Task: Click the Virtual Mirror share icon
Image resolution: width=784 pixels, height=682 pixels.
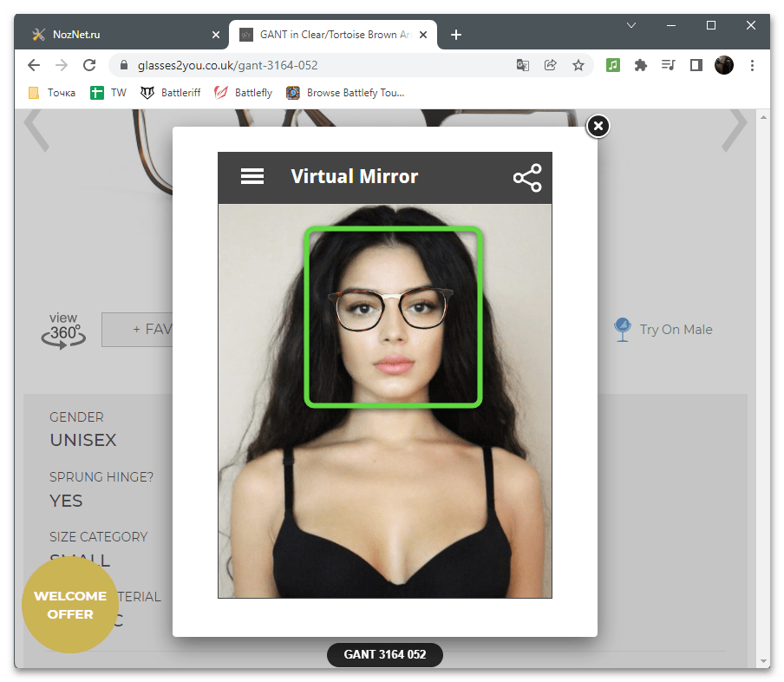Action: click(x=527, y=178)
